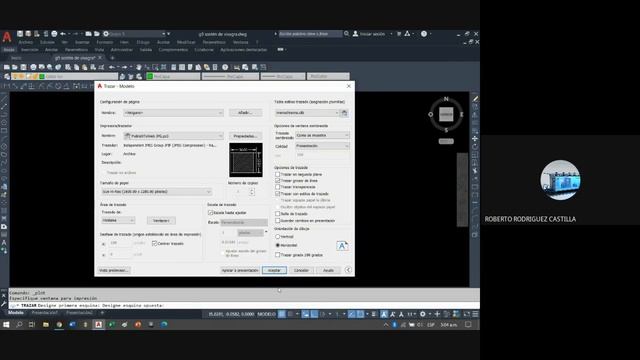Open the Archivo menu
Viewport: 640px width, 360px height.
click(x=25, y=42)
